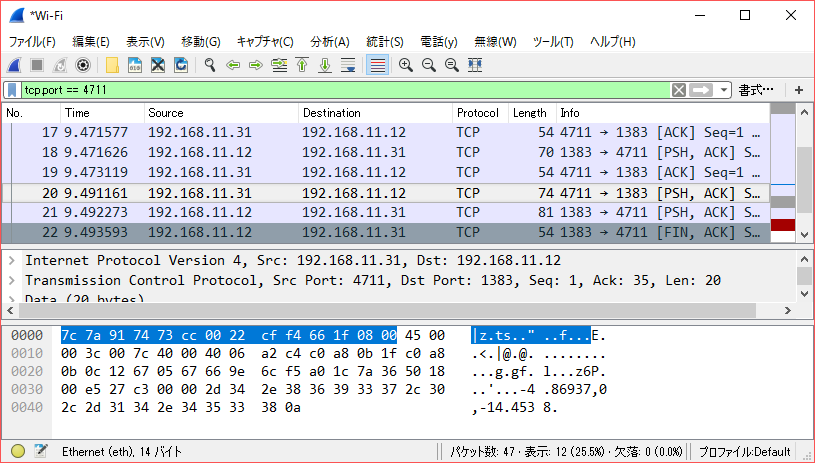Toggle auto-scroll during live capture
The image size is (815, 463).
click(x=348, y=65)
